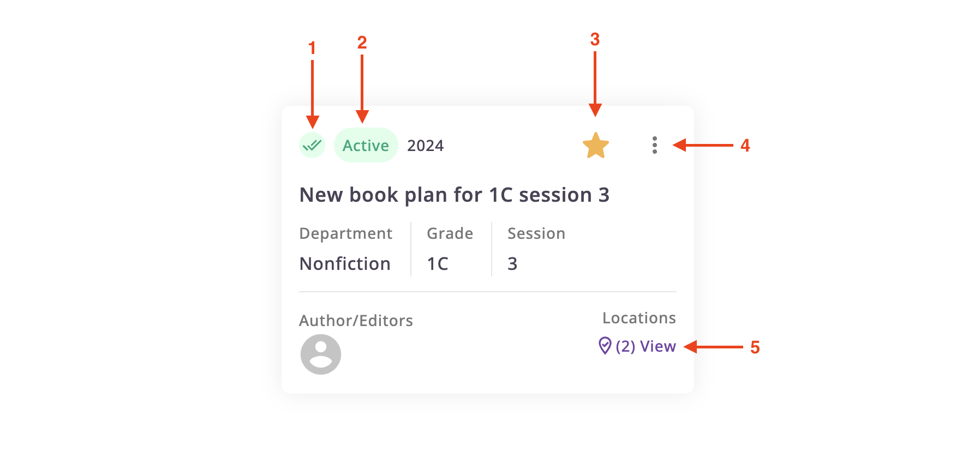Click the Nonfiction department value
The image size is (980, 464).
pos(345,264)
